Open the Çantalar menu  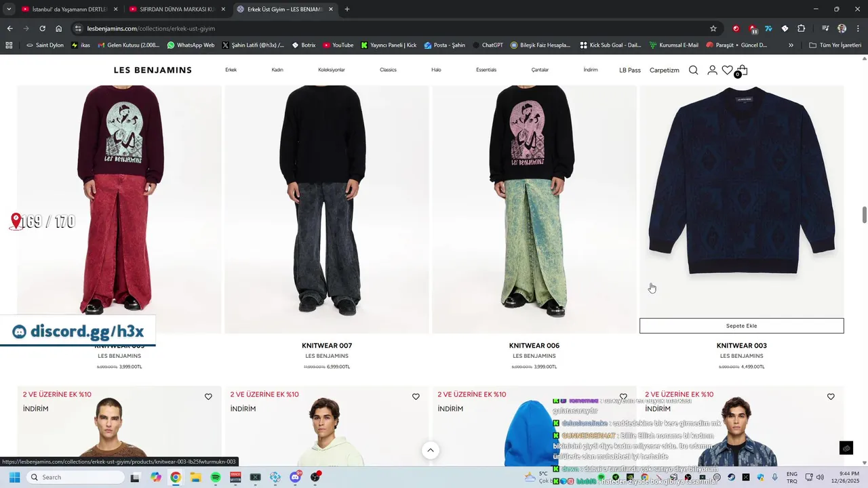540,70
